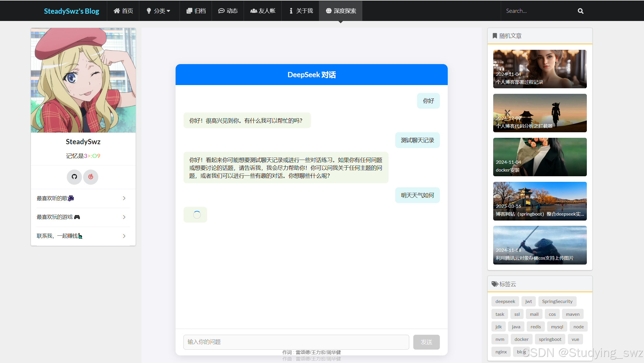Image resolution: width=644 pixels, height=363 pixels.
Task: Click the chat question input field
Action: (x=296, y=342)
